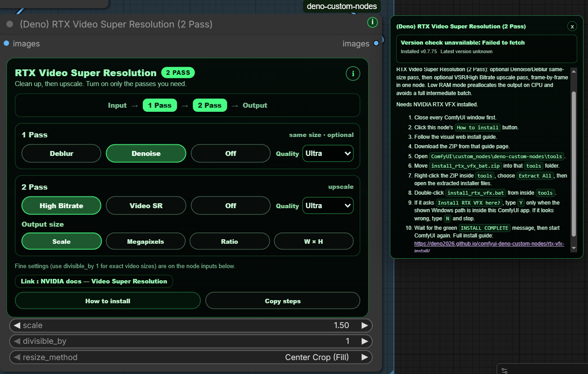Open the 1 Pass Quality dropdown
This screenshot has height=374, width=588.
(328, 153)
